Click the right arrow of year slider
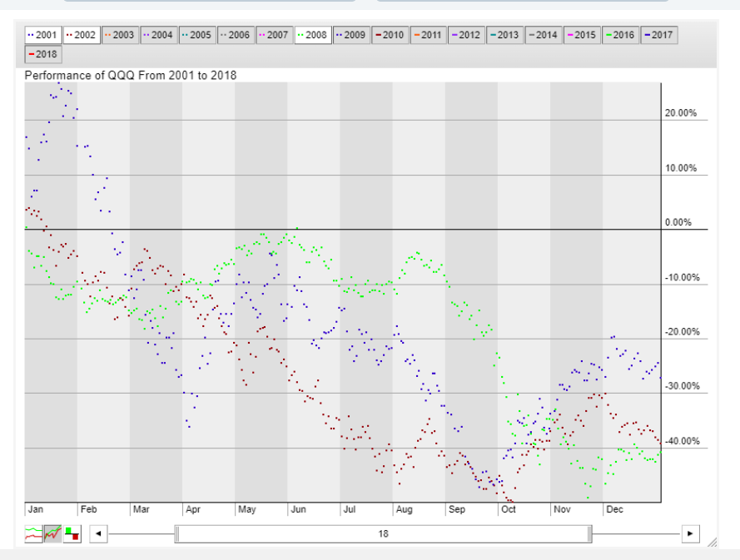 [x=690, y=534]
